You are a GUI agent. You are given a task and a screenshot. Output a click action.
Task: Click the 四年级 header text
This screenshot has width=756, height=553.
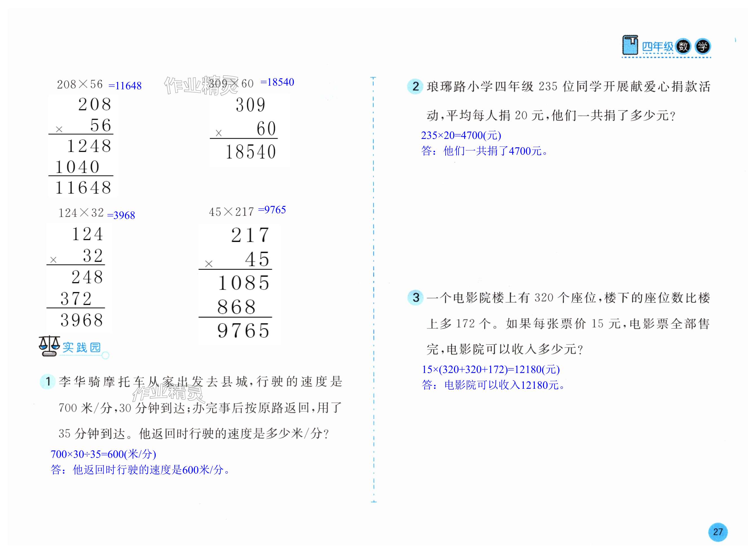click(658, 46)
